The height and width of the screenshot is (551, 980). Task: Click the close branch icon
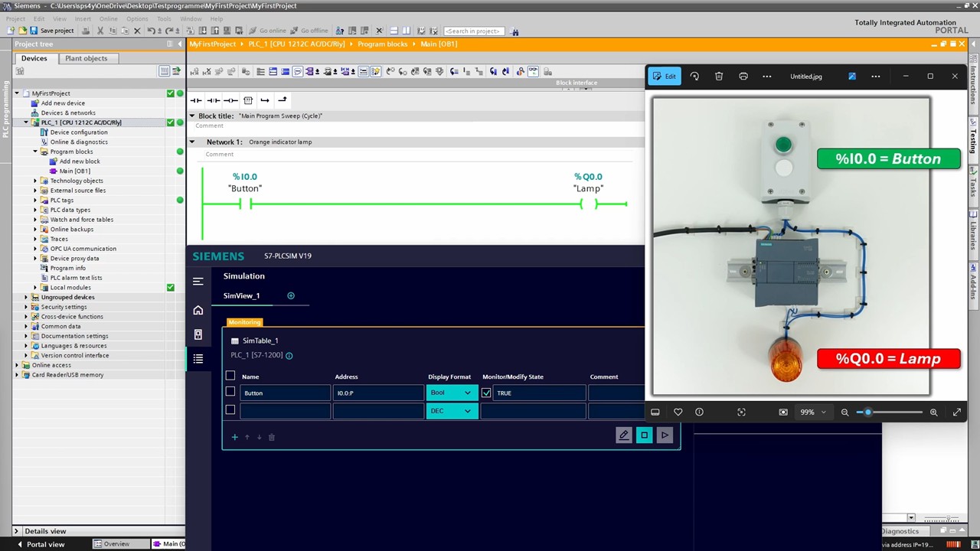click(x=283, y=100)
